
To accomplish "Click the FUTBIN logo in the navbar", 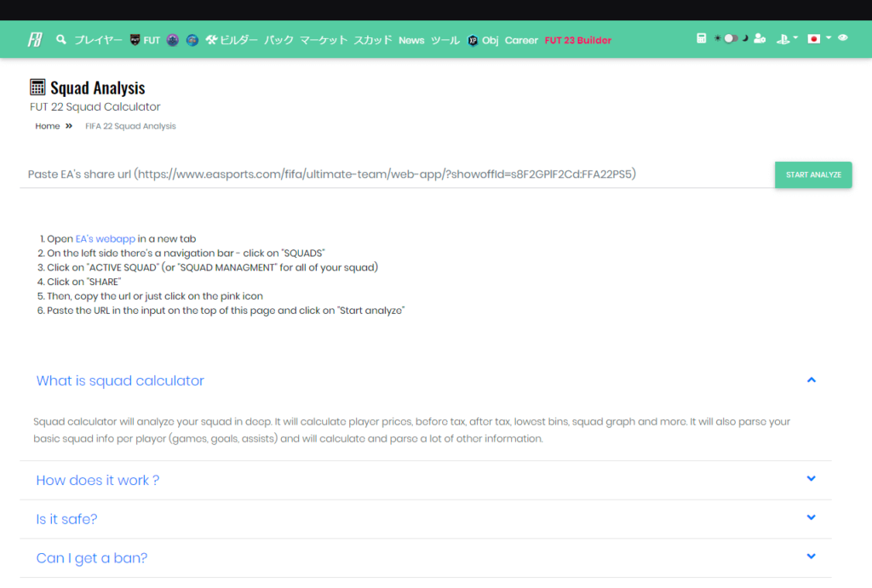I will tap(36, 39).
